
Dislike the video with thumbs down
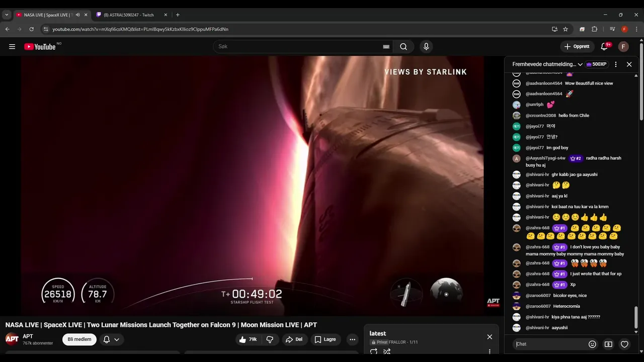[270, 339]
